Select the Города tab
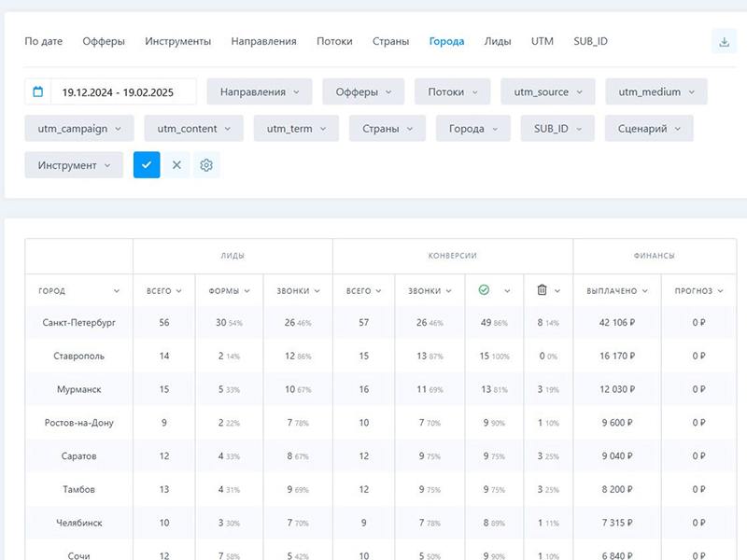The width and height of the screenshot is (747, 560). (446, 41)
